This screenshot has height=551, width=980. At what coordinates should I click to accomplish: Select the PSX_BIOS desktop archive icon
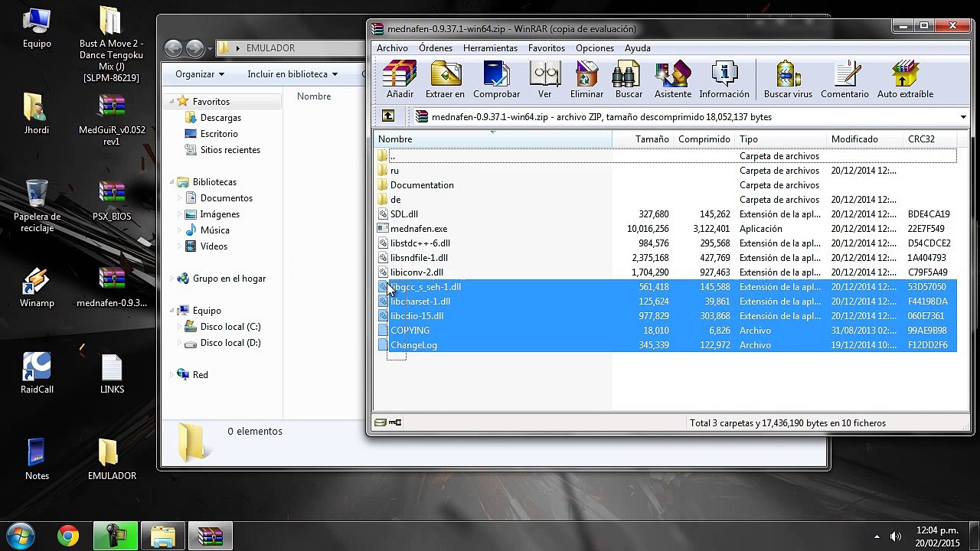(x=112, y=201)
